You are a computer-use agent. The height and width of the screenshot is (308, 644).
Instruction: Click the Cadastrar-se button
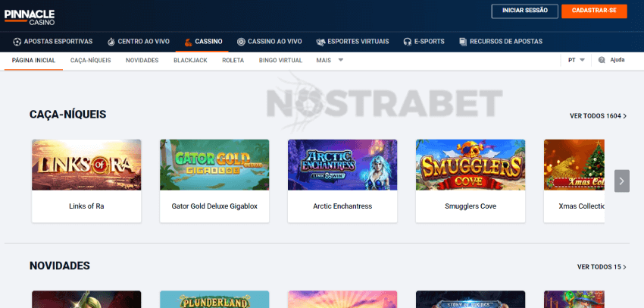(594, 11)
